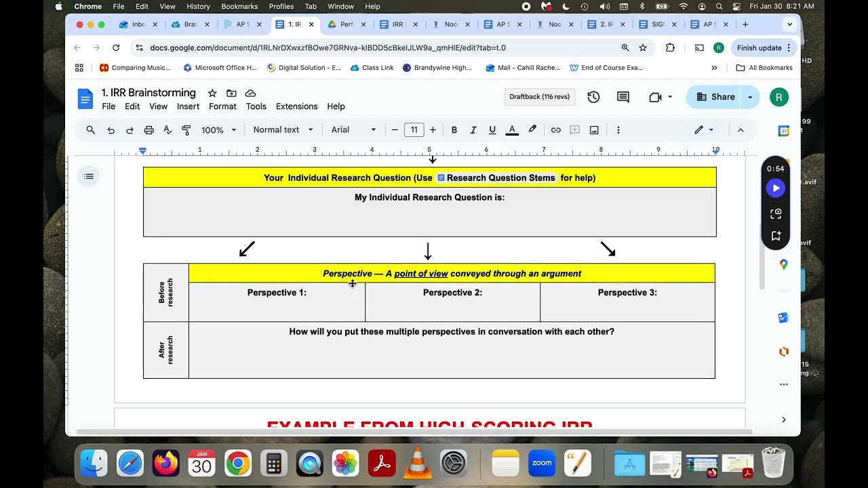Collapse the toolbar with the chevron
Screen dimensions: 868x488
(x=741, y=130)
